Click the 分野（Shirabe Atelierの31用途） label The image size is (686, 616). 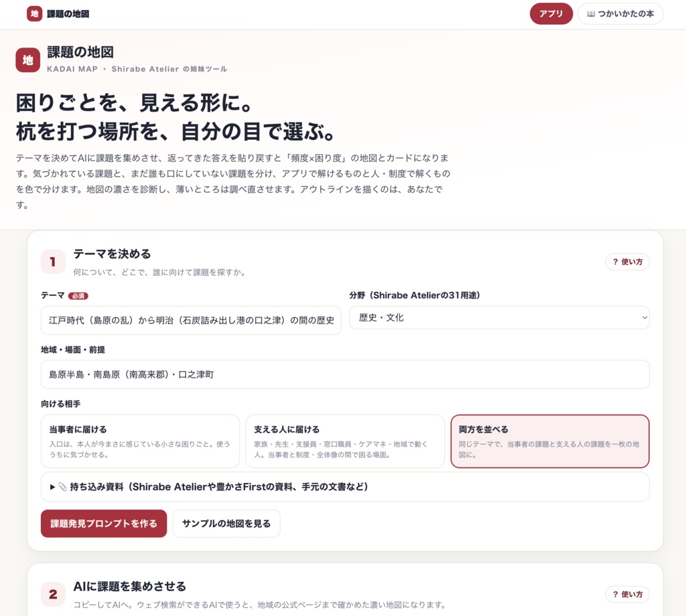[414, 295]
